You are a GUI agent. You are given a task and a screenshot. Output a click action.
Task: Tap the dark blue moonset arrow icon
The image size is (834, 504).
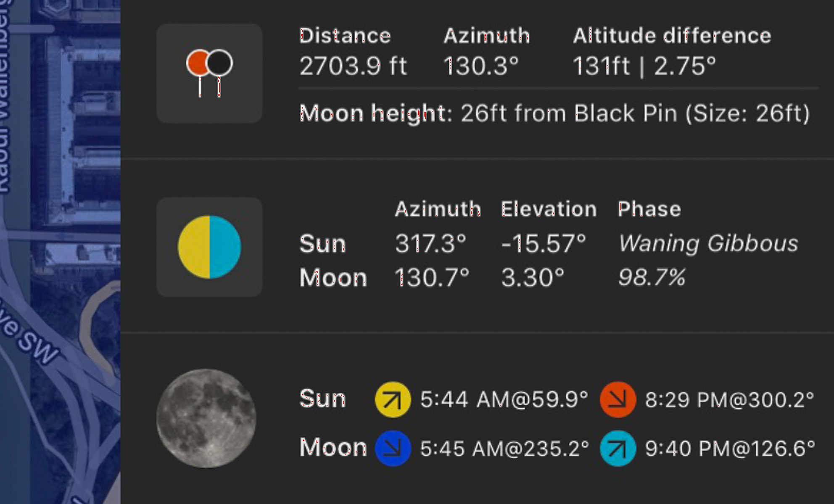click(x=393, y=449)
